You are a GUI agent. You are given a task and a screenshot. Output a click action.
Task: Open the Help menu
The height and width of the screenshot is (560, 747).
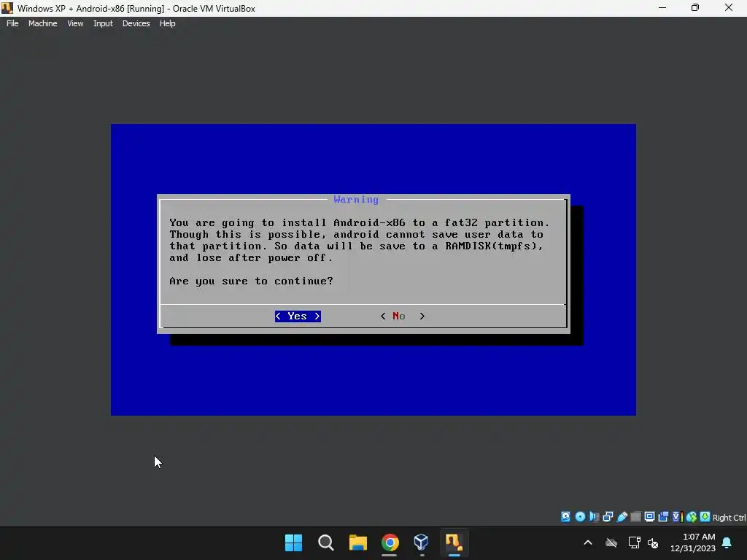click(167, 23)
